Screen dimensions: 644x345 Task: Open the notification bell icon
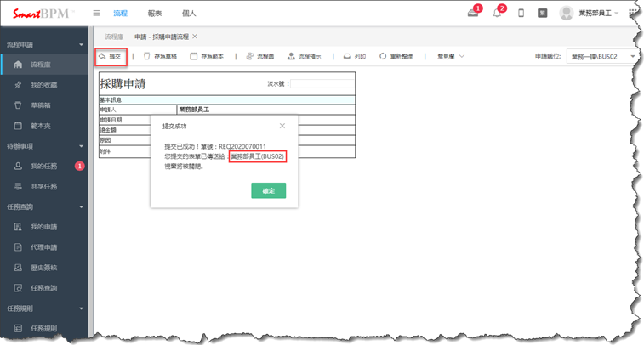(x=497, y=13)
